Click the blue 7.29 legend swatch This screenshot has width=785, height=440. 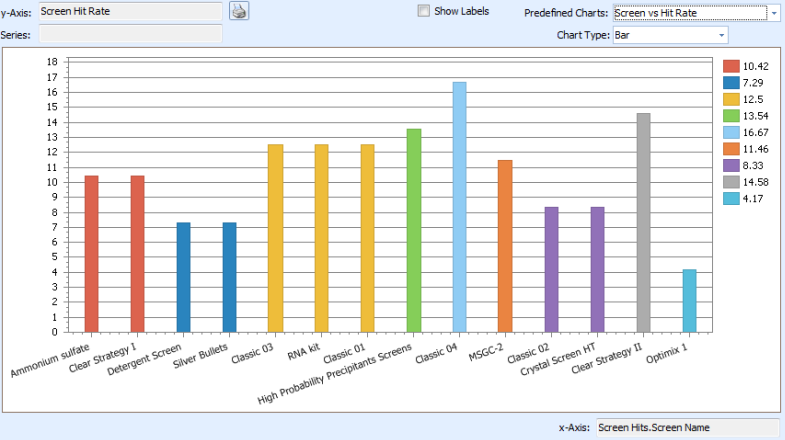tap(731, 83)
